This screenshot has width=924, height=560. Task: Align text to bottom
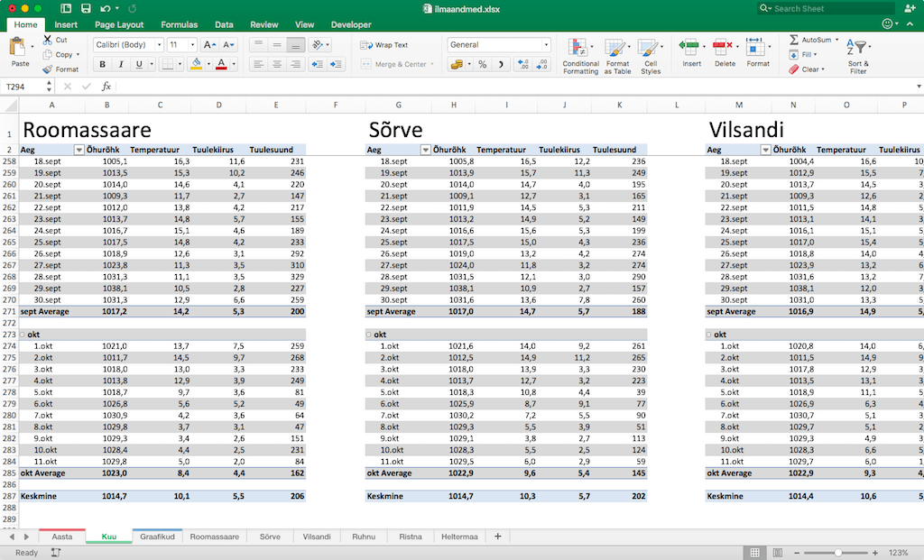(x=296, y=45)
